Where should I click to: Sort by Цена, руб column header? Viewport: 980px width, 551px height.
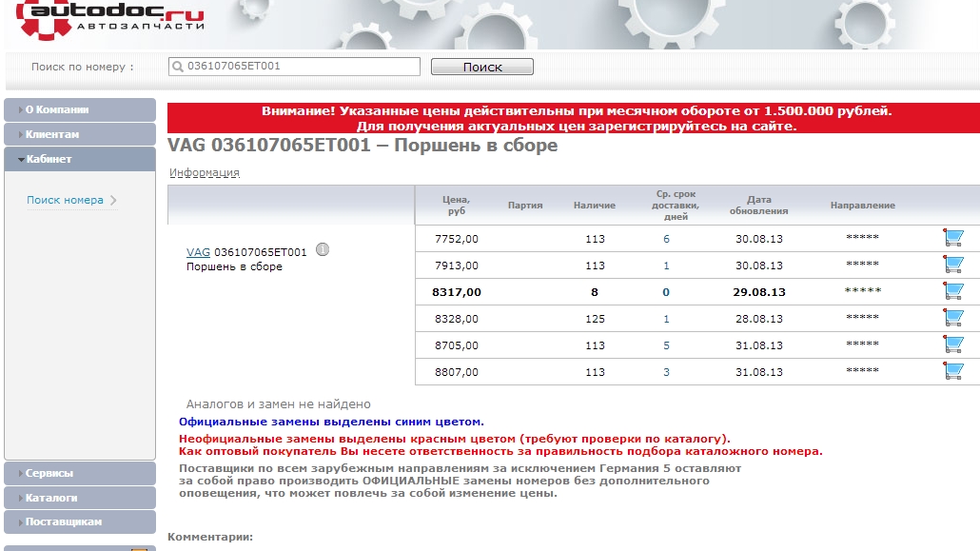(456, 205)
